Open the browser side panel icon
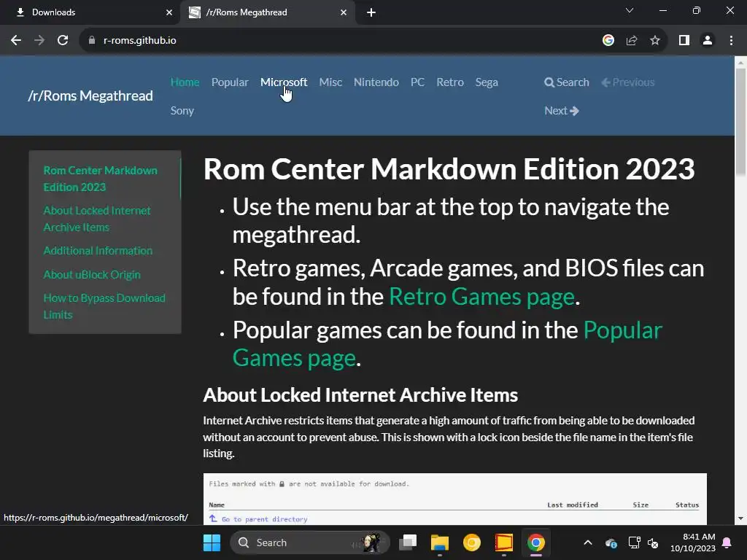Image resolution: width=747 pixels, height=560 pixels. 684,41
